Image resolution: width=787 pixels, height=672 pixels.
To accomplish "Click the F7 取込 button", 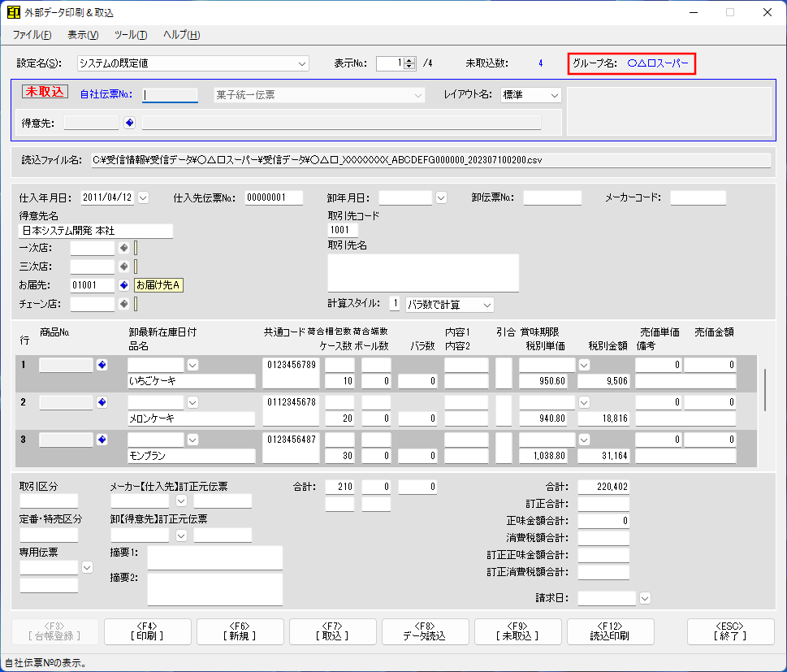I will (x=332, y=631).
